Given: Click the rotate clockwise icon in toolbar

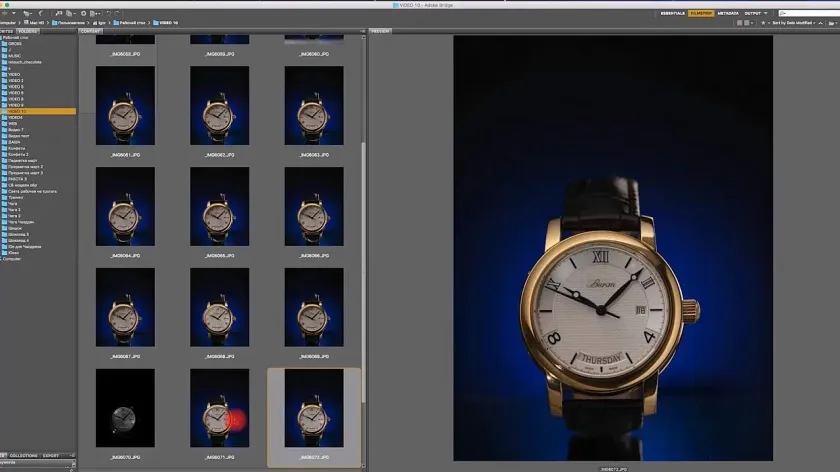Looking at the screenshot, I should click(118, 13).
